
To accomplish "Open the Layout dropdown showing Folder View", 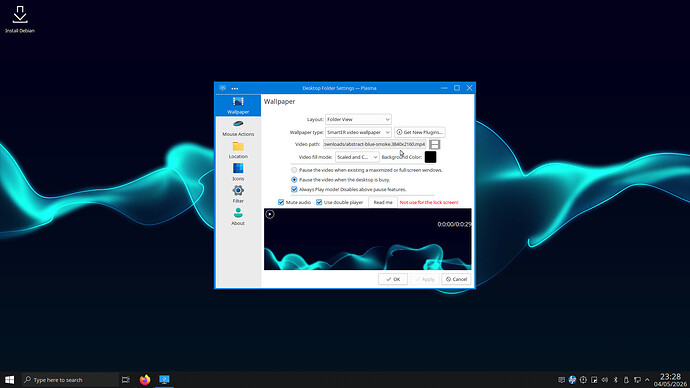I will [358, 119].
